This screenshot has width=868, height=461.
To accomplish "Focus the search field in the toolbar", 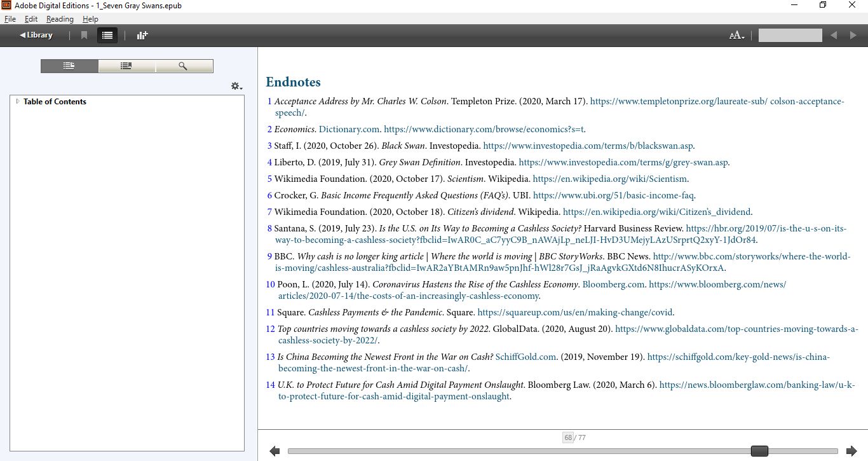I will [790, 36].
